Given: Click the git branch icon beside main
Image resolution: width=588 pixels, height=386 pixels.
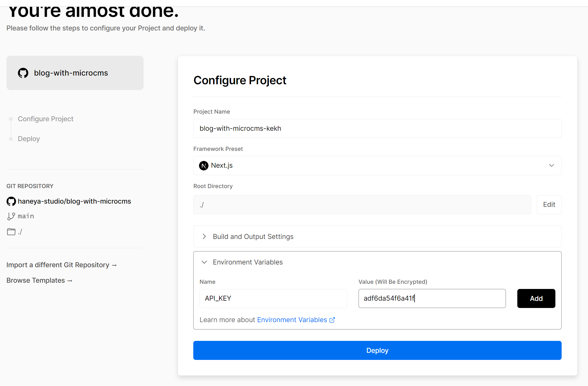Looking at the screenshot, I should (11, 216).
